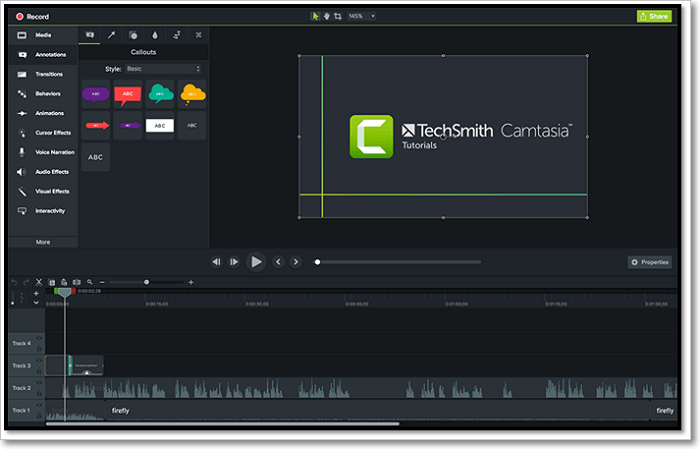Select the arrow edit mode tool

315,16
